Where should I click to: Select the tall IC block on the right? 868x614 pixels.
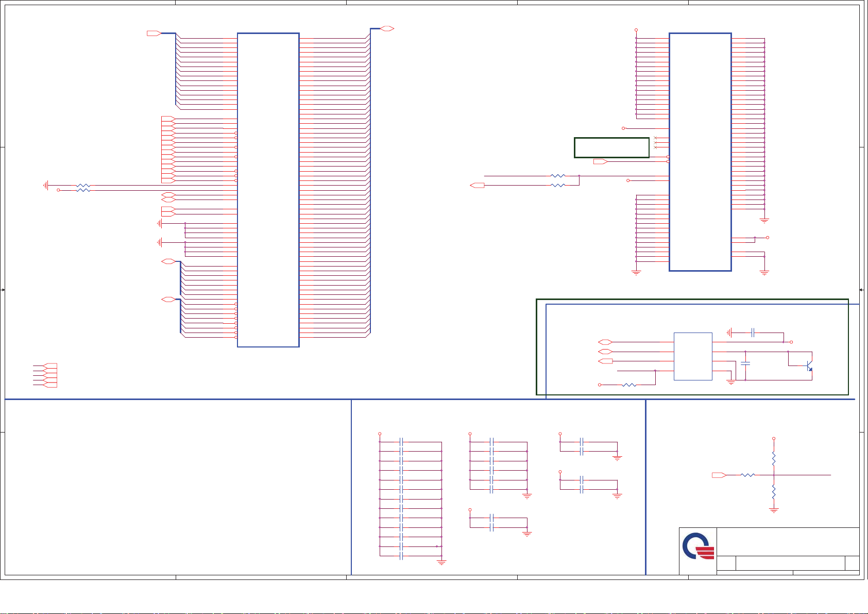(700, 152)
